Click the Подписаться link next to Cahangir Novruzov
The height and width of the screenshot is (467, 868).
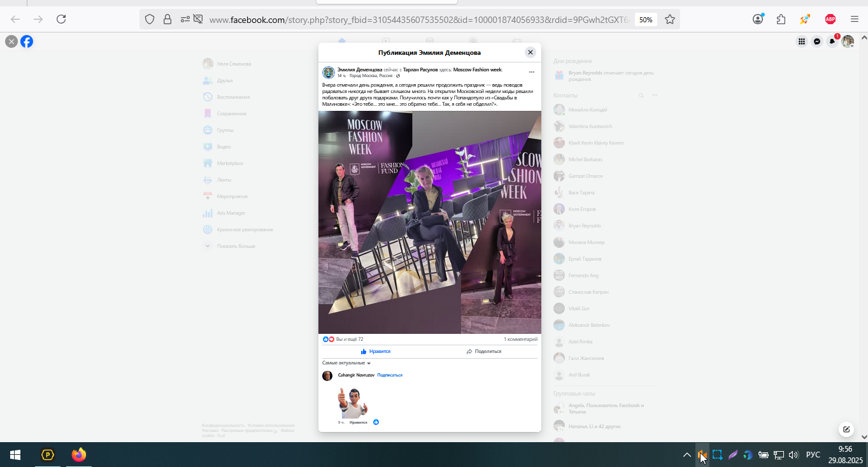390,375
